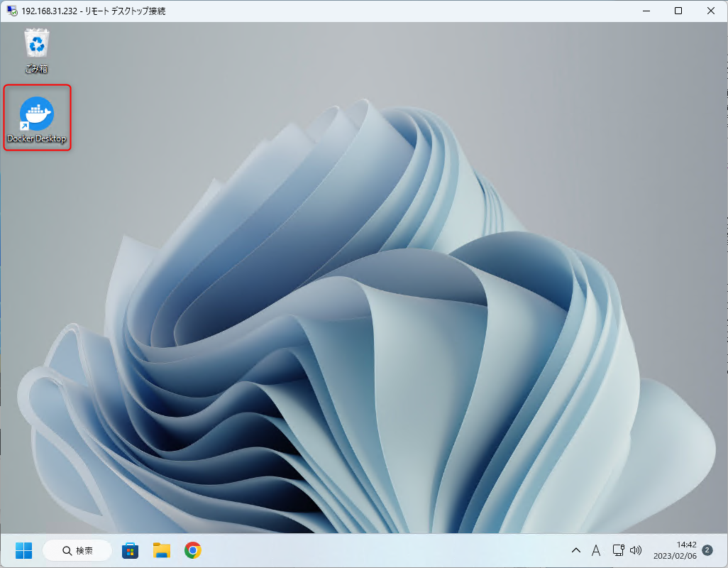Switch the IME input mode indicator A
This screenshot has height=568, width=728.
click(x=596, y=550)
